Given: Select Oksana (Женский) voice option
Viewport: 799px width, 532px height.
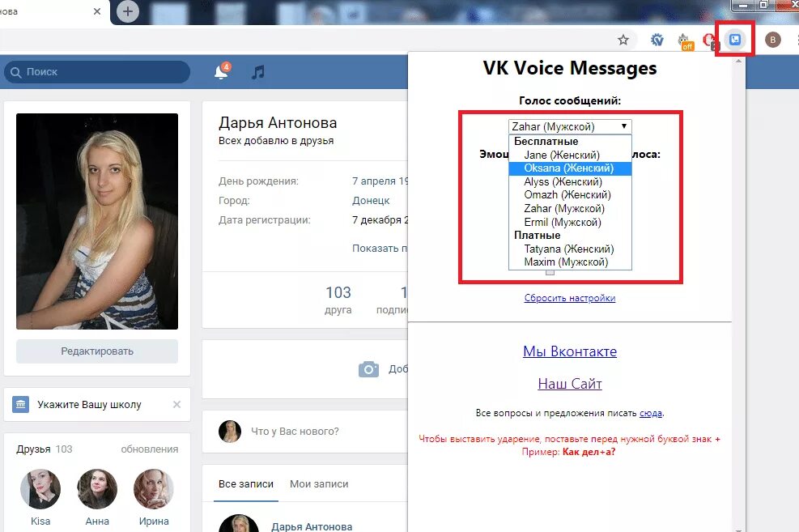Looking at the screenshot, I should [x=570, y=168].
